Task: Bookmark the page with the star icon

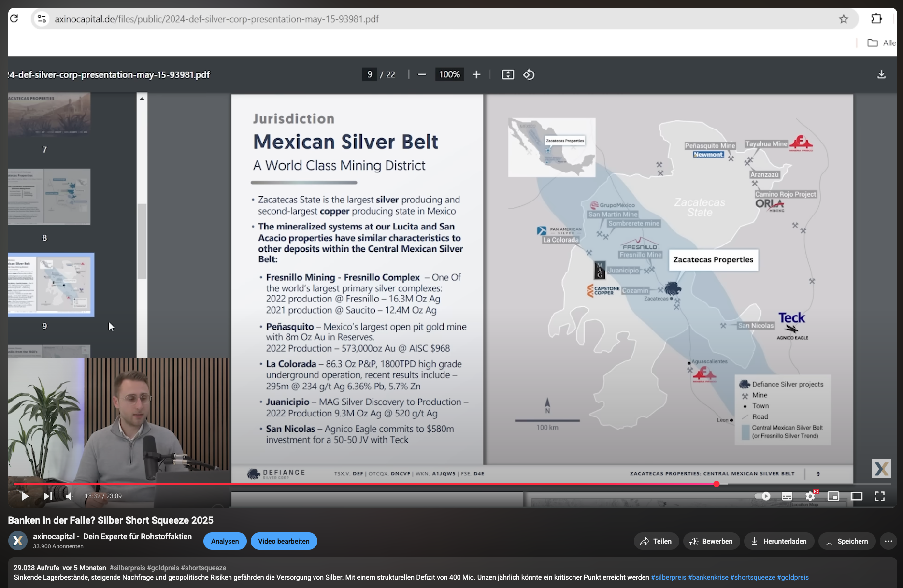Action: point(844,19)
